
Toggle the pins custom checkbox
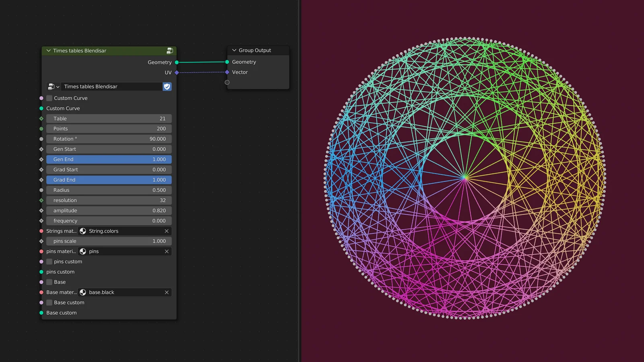(x=50, y=262)
